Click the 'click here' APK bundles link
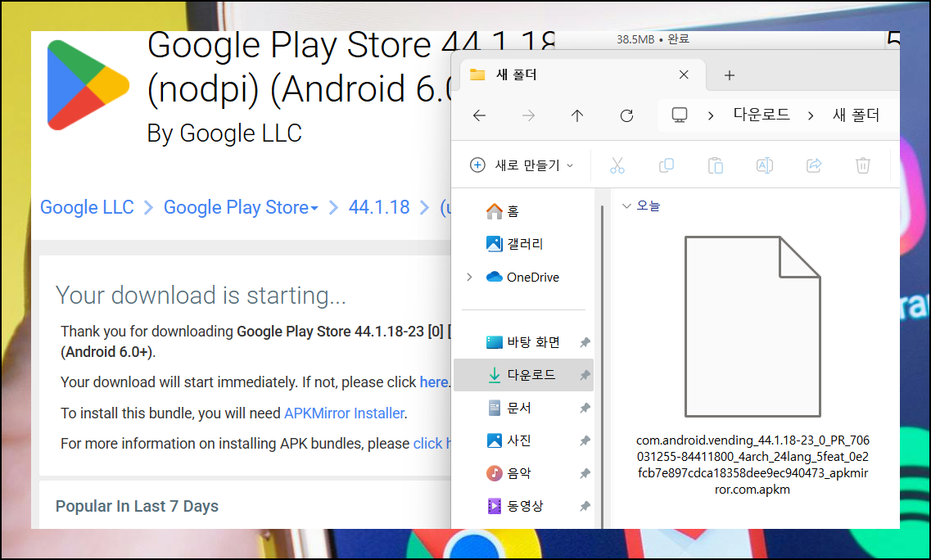The image size is (931, 560). point(432,444)
